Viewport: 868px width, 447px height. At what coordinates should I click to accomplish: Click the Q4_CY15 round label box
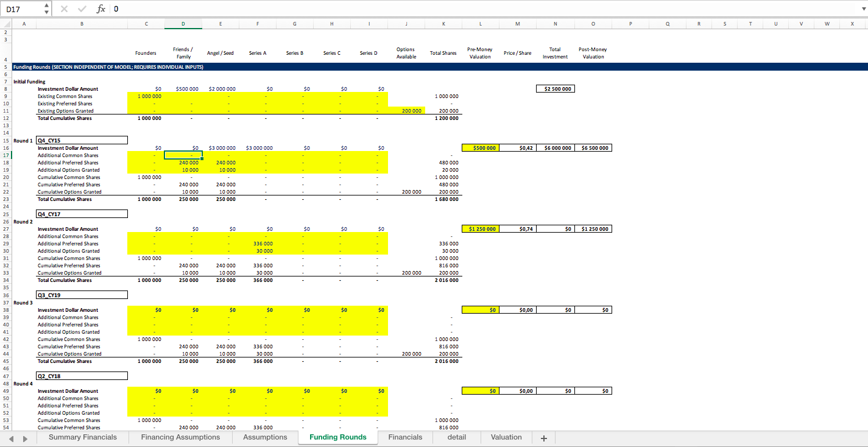click(82, 141)
